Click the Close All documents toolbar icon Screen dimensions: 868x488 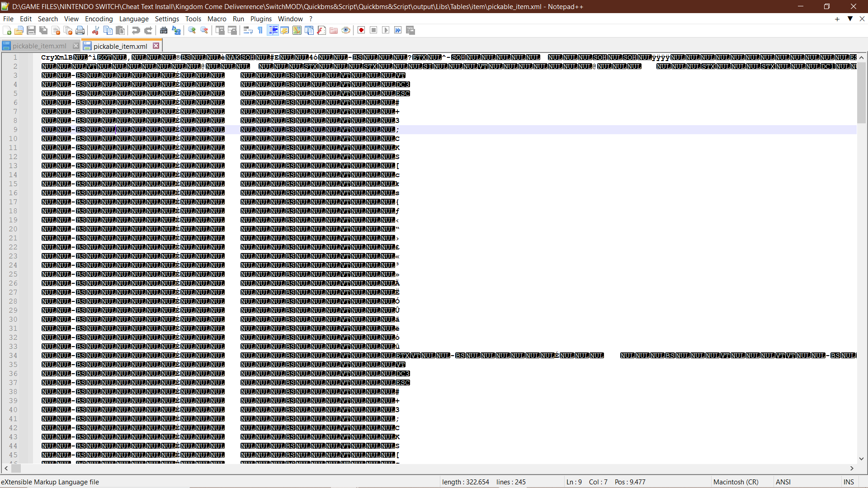tap(68, 30)
